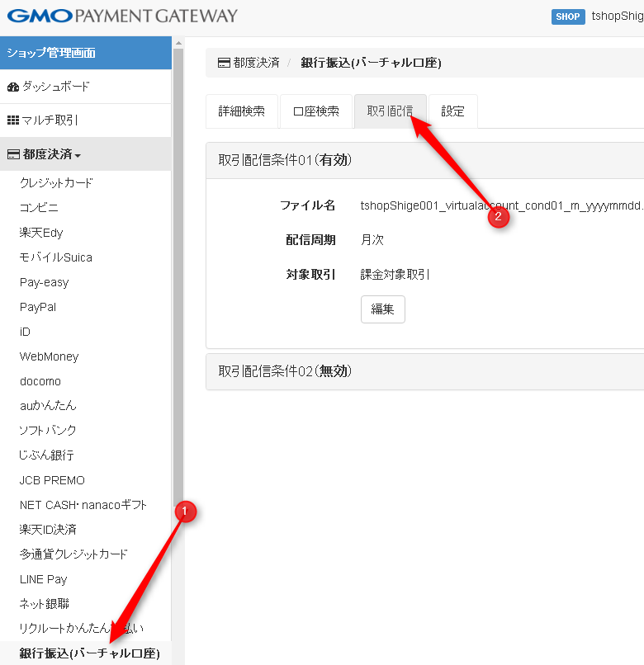Click the credit card icon in breadcrumb
This screenshot has height=665, width=644.
(x=224, y=63)
